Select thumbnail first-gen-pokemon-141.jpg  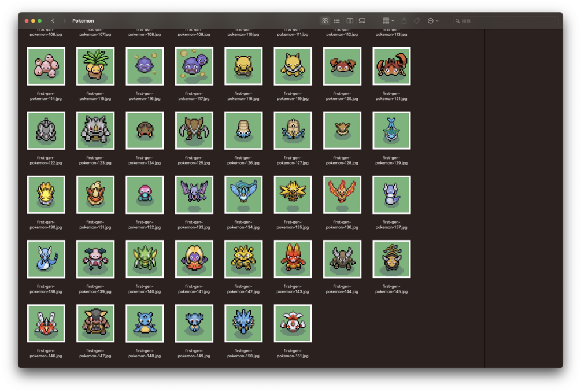pos(194,259)
